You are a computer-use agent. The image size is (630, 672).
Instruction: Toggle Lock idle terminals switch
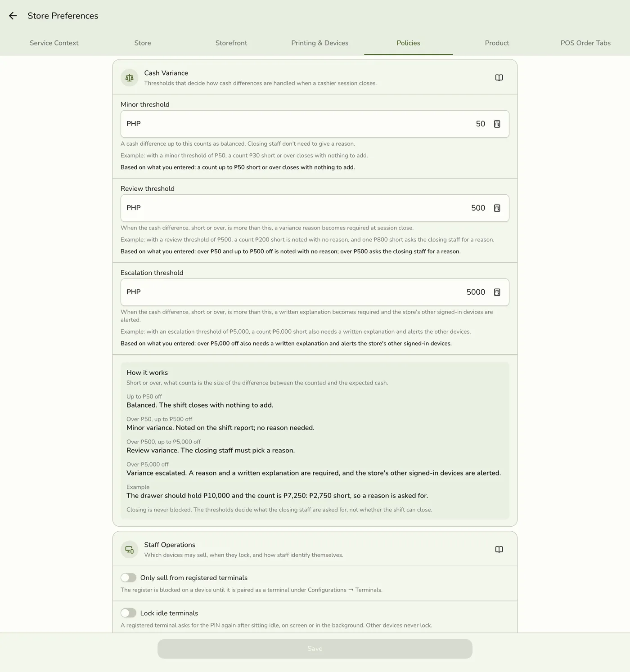click(x=128, y=613)
